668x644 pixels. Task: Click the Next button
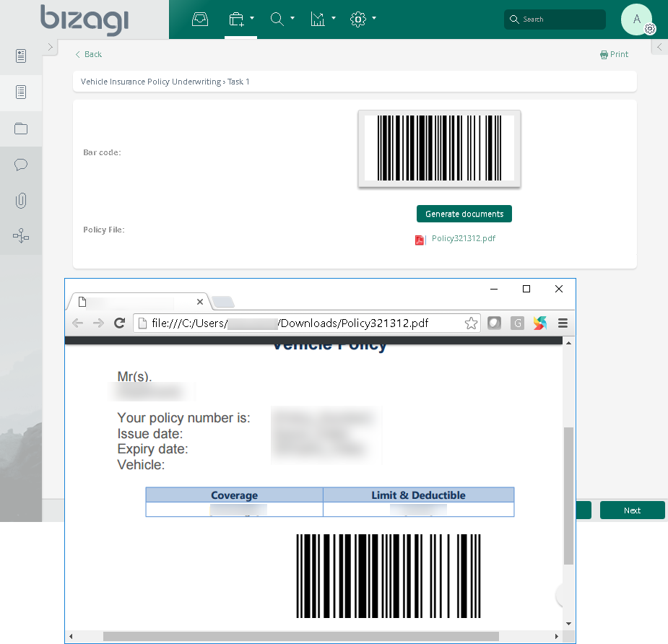coord(632,510)
